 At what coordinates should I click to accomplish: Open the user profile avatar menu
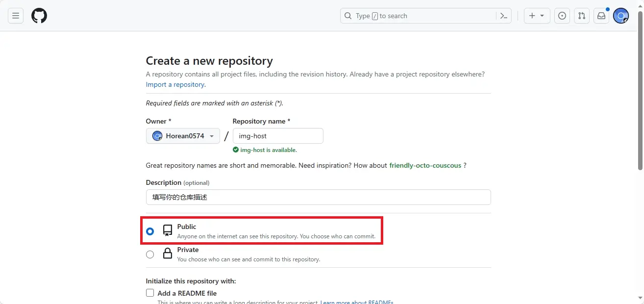point(621,16)
